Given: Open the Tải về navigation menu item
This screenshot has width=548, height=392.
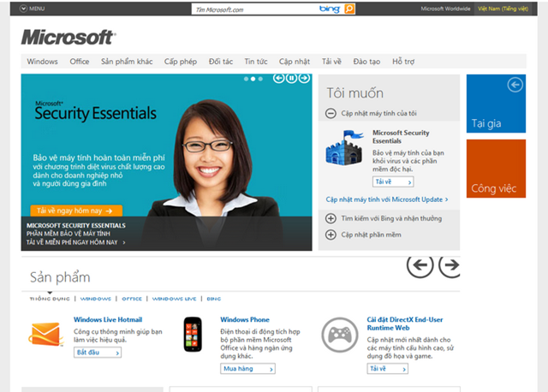Looking at the screenshot, I should [x=331, y=62].
